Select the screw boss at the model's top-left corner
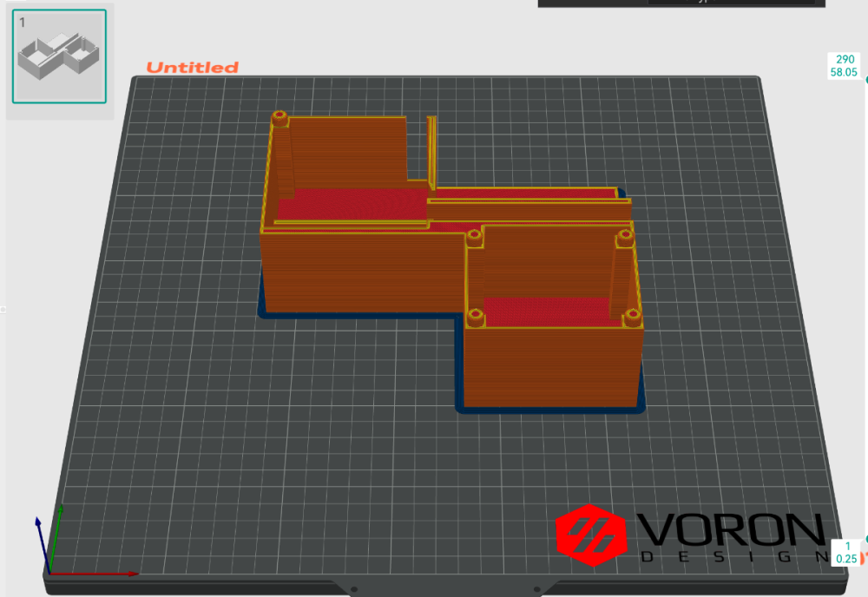 [x=279, y=117]
